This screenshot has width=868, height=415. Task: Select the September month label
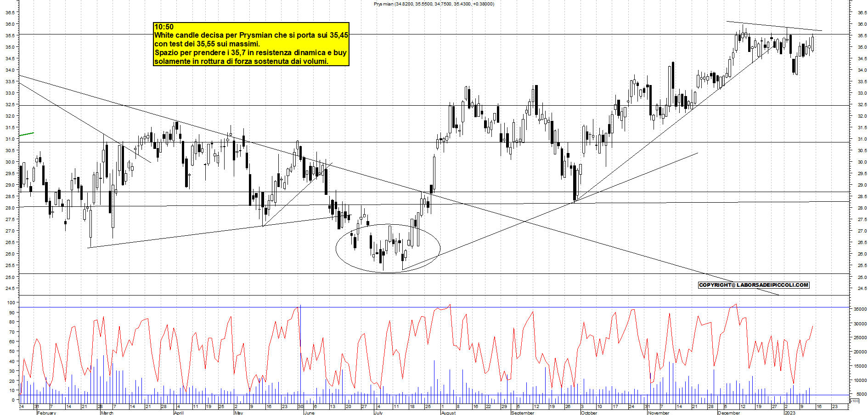pos(523,413)
